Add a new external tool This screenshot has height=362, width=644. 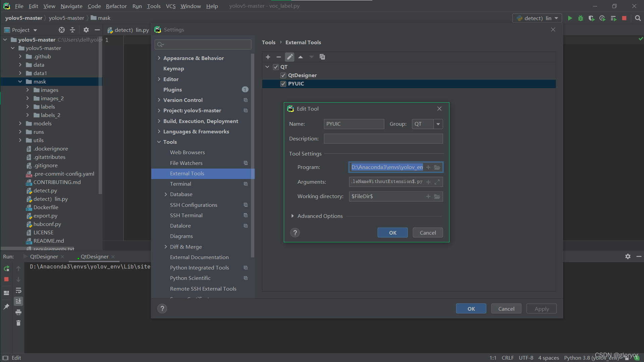click(268, 57)
